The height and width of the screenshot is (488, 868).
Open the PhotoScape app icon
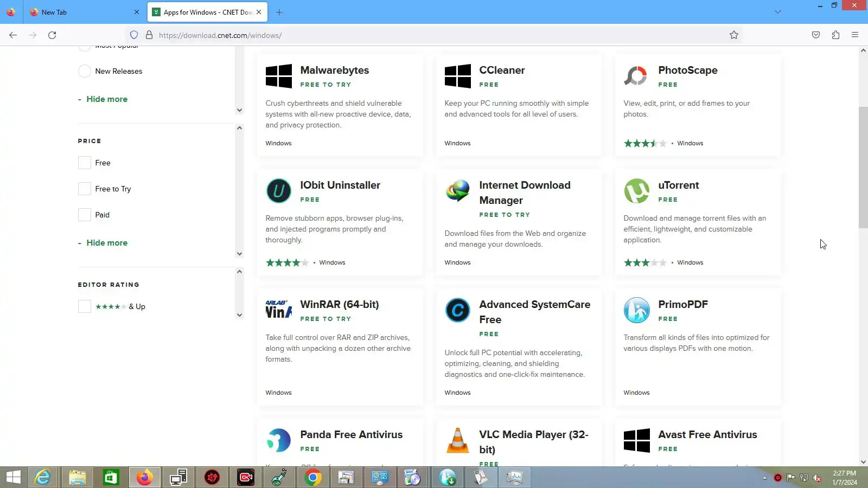click(636, 76)
